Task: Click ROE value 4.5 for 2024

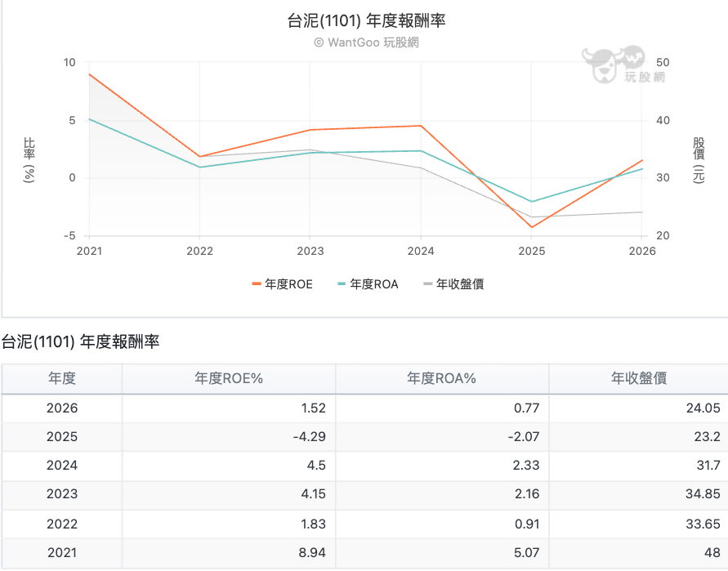Action: pos(316,465)
